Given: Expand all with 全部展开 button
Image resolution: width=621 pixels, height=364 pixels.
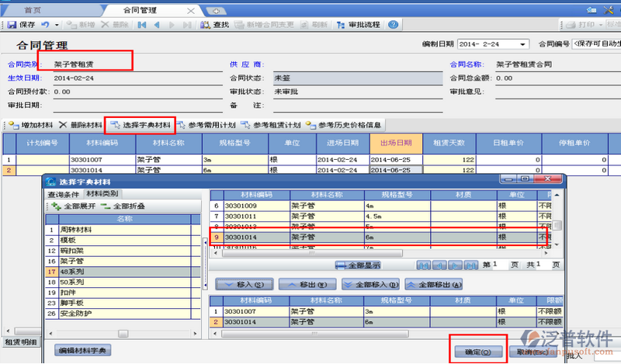Looking at the screenshot, I should 73,206.
